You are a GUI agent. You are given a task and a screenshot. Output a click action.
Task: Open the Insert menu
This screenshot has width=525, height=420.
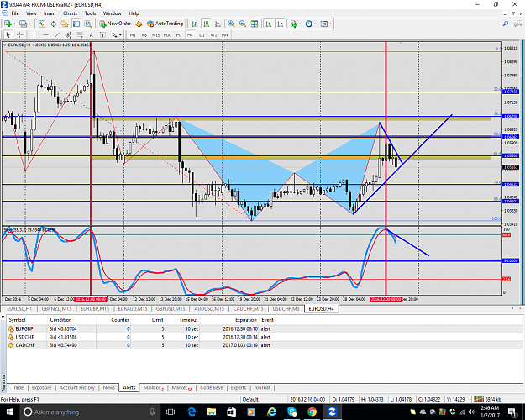click(50, 13)
